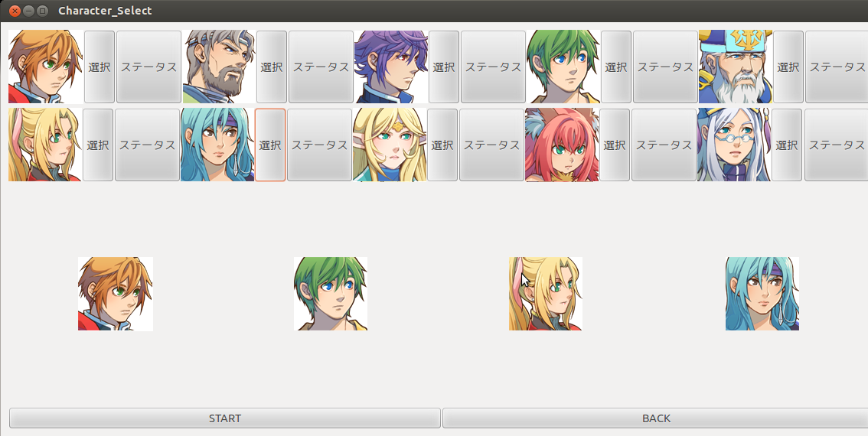The height and width of the screenshot is (436, 868).
Task: Click the selected teal-haired girl in party lineup
Action: 762,294
